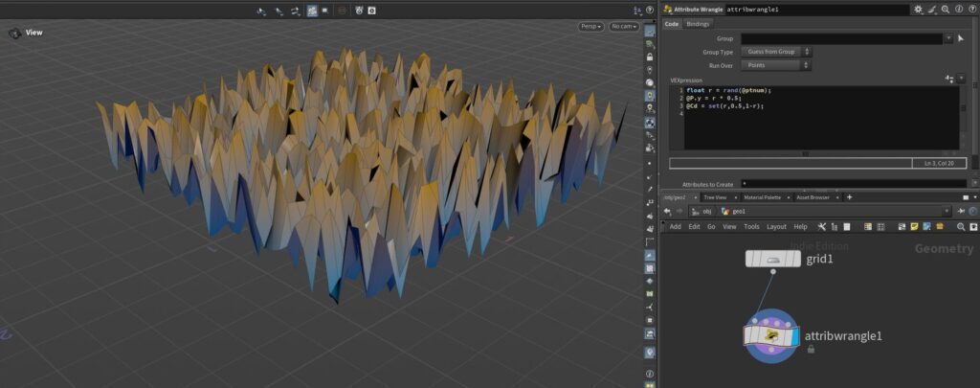Switch to the Bindings tab
The width and height of the screenshot is (980, 388).
pyautogui.click(x=698, y=24)
